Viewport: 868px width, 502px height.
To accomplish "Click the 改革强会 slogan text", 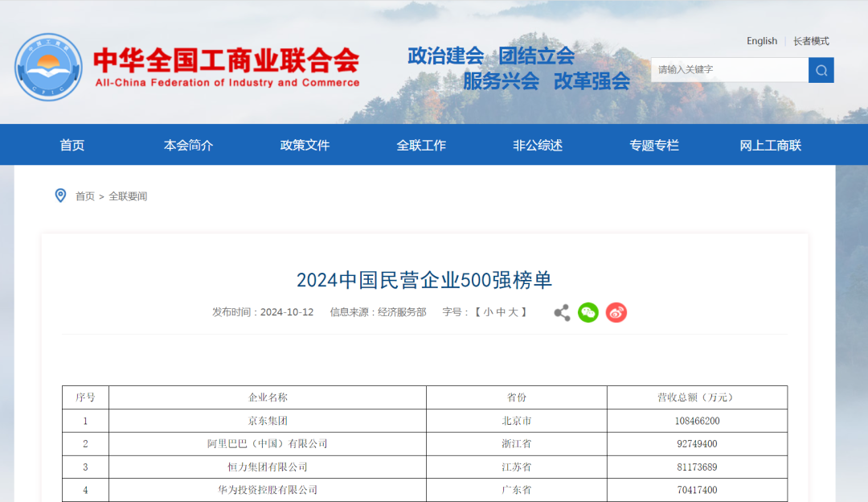I will [x=592, y=81].
